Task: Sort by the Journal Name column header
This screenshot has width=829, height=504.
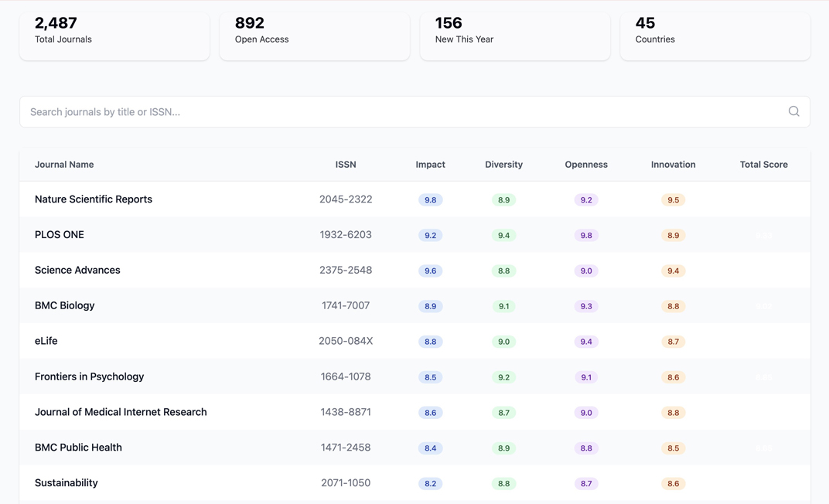Action: click(x=64, y=165)
